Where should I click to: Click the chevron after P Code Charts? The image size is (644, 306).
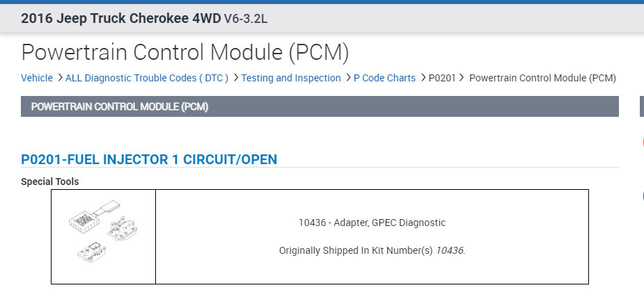click(423, 78)
